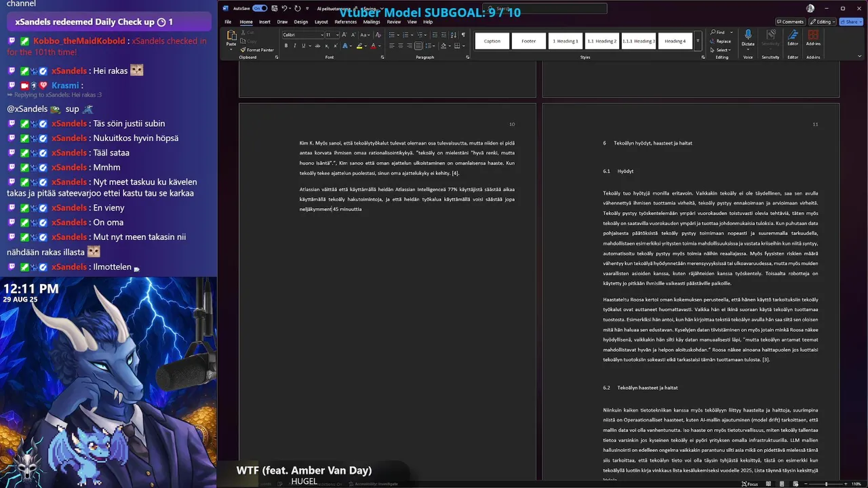
Task: Click Find in Editing group
Action: pyautogui.click(x=719, y=33)
